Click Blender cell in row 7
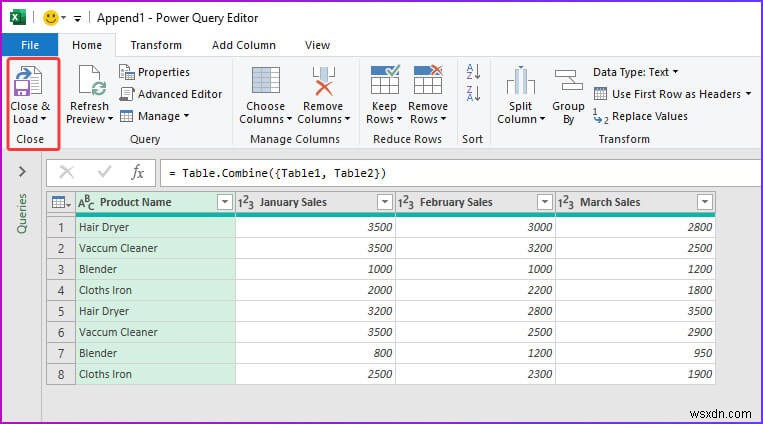The height and width of the screenshot is (424, 763). click(x=156, y=353)
